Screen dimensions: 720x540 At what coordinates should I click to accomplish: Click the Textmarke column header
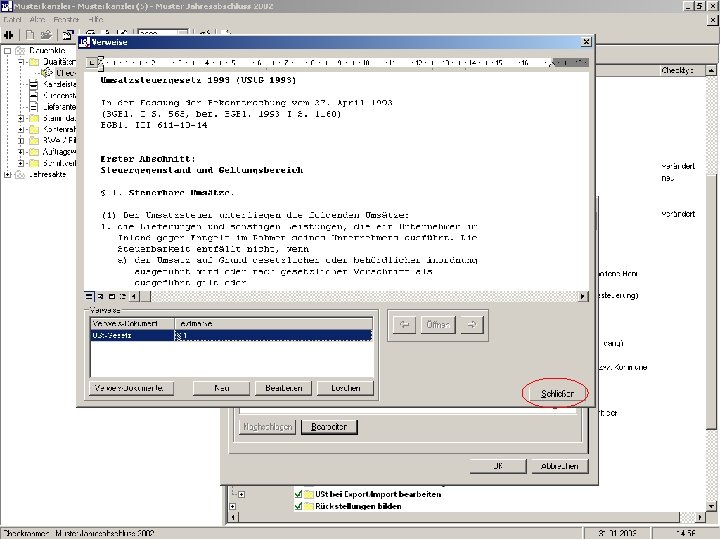(273, 324)
